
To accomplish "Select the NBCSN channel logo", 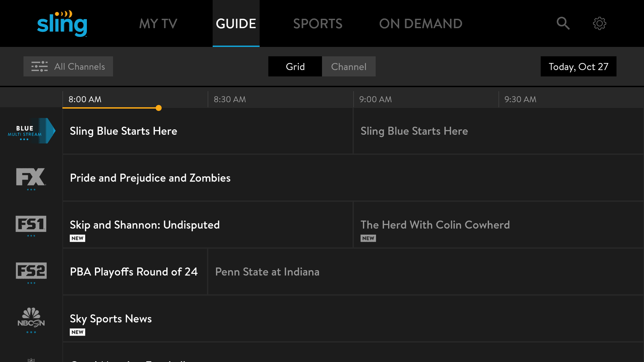I will point(31,320).
